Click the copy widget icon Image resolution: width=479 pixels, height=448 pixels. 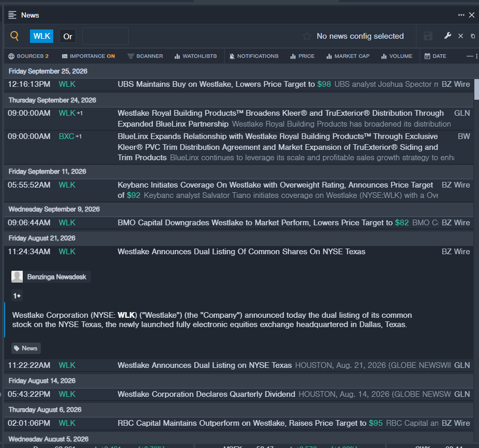473,36
